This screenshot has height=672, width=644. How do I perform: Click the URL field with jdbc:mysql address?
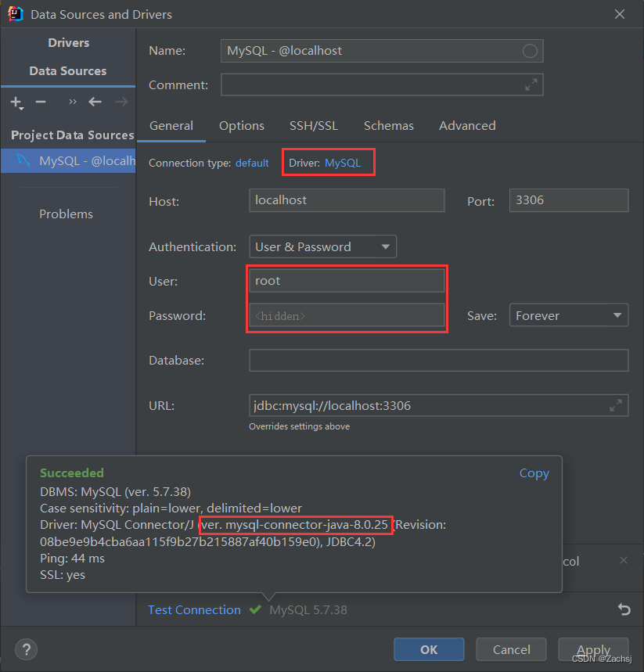439,405
